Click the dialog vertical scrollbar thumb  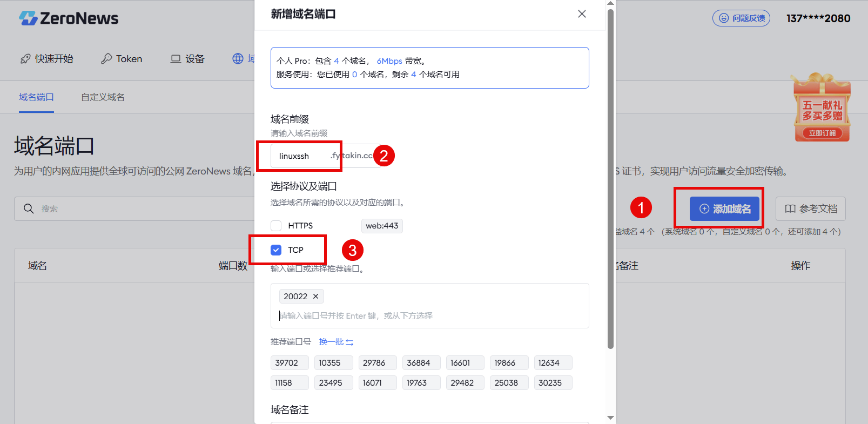[611, 178]
